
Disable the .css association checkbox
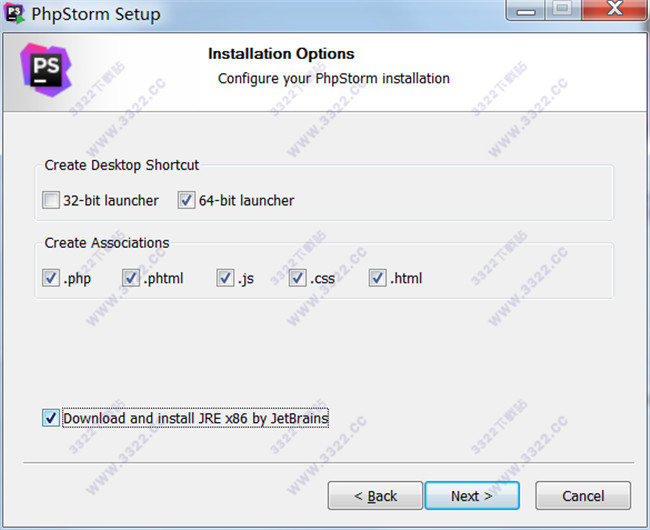click(297, 278)
